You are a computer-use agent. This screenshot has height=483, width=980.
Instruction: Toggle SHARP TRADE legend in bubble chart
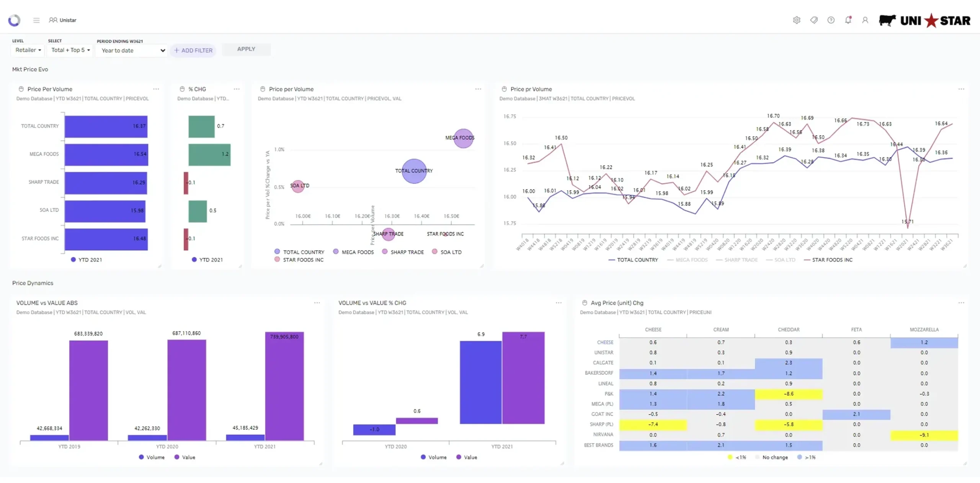[403, 252]
